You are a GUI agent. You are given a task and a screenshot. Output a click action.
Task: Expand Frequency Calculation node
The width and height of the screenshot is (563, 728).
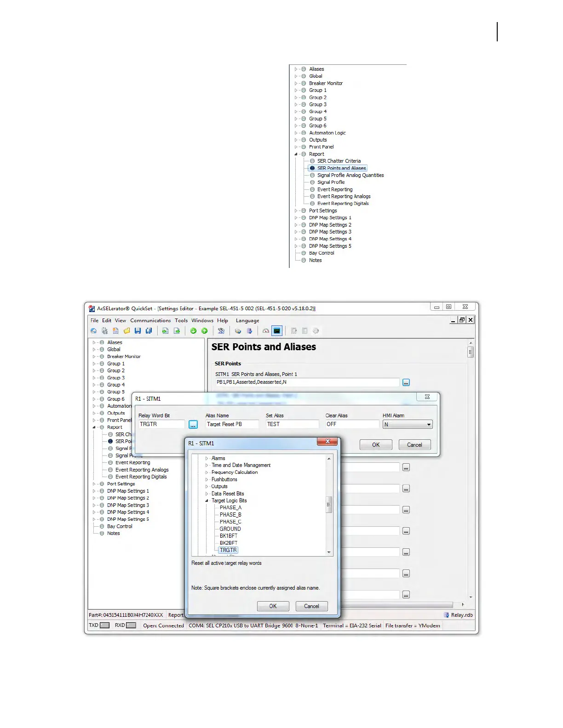207,472
